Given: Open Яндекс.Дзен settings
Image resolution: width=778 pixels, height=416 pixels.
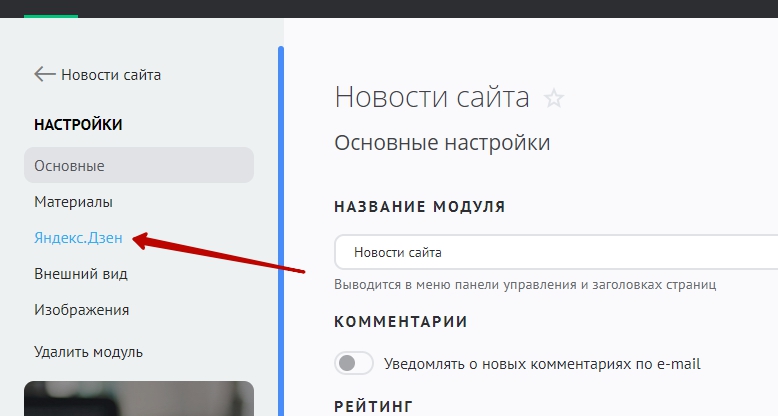Looking at the screenshot, I should (78, 238).
